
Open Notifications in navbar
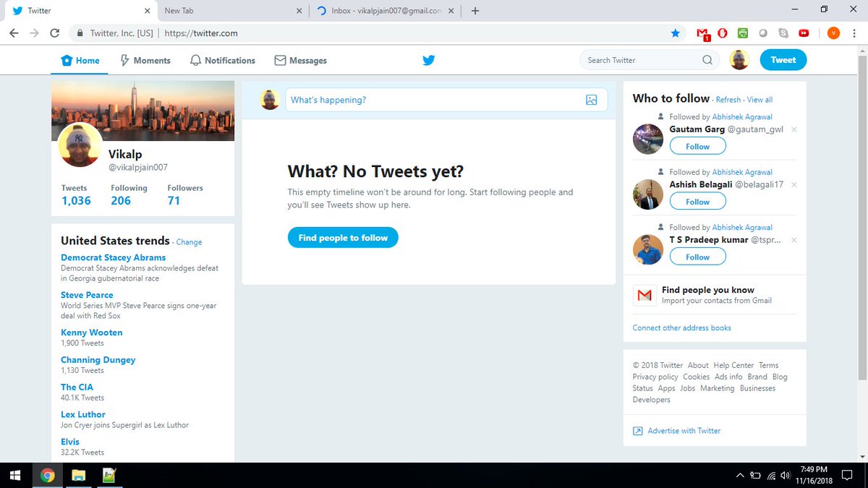pyautogui.click(x=222, y=61)
